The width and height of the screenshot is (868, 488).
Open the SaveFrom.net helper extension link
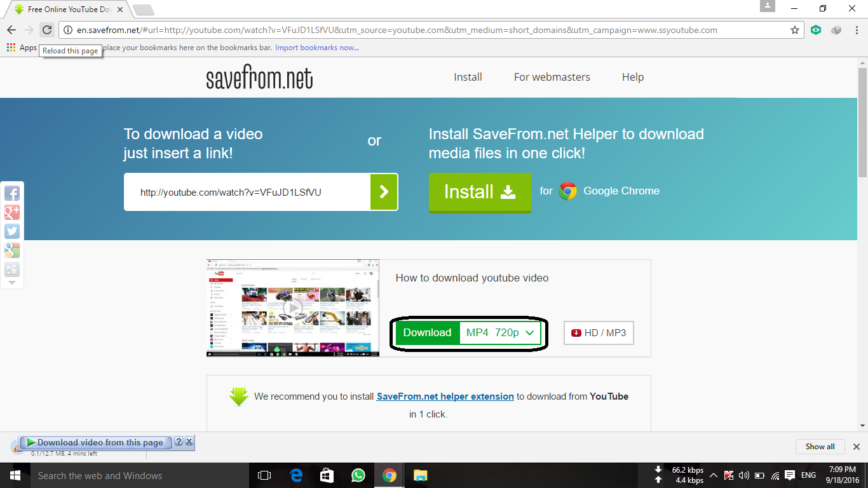click(x=445, y=396)
